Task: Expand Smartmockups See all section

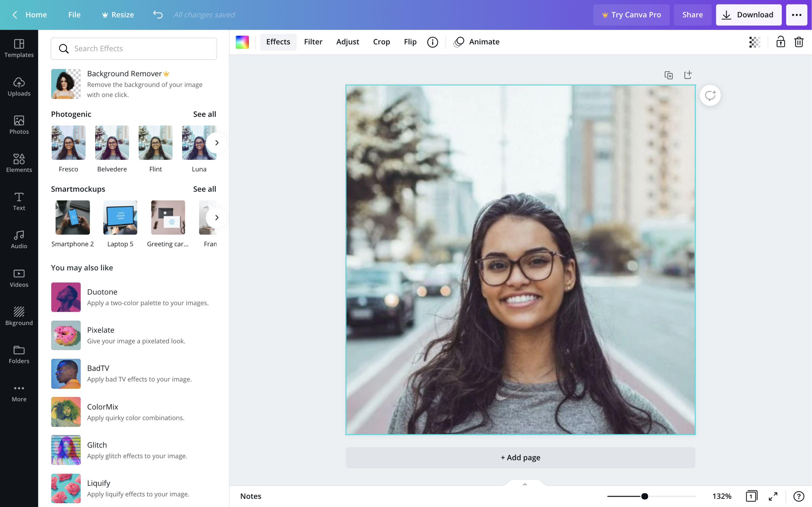Action: click(204, 189)
